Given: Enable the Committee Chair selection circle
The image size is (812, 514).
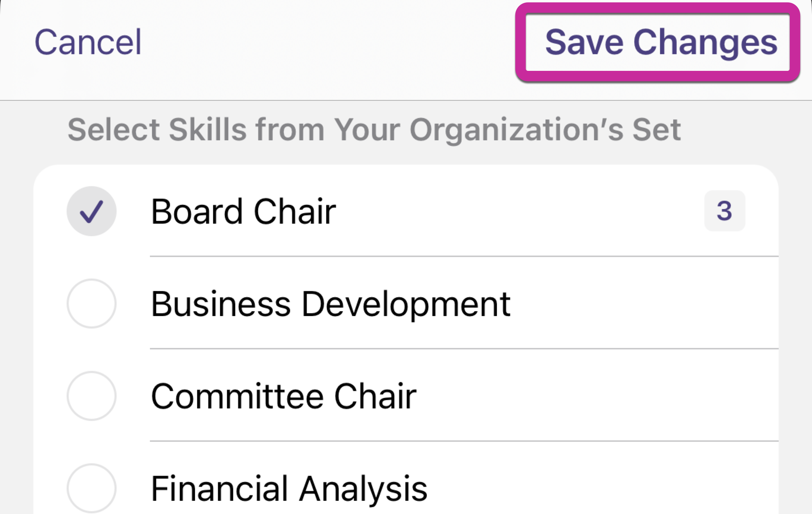Looking at the screenshot, I should 92,396.
